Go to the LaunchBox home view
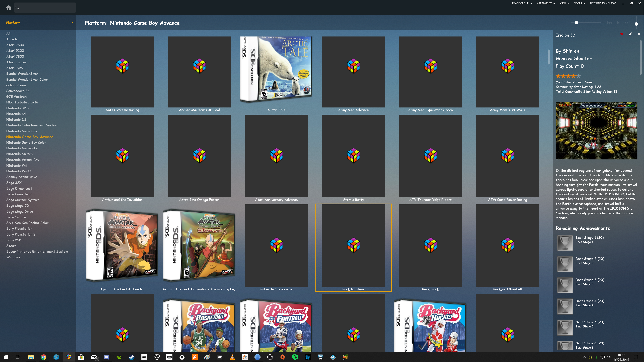644x362 pixels. 9,8
